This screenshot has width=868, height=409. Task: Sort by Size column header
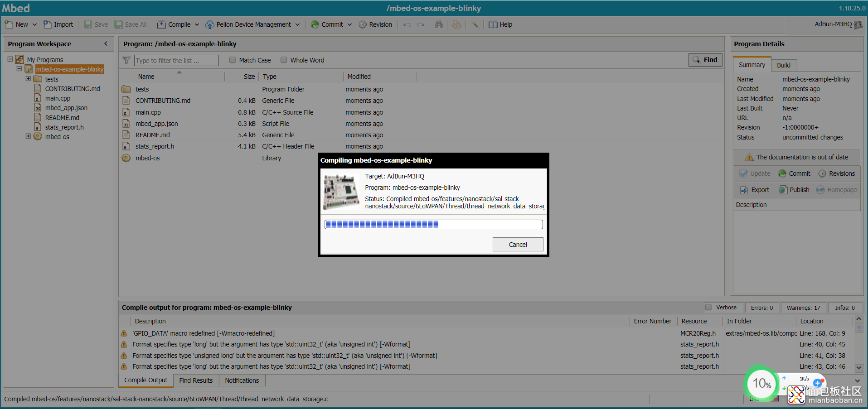tap(241, 77)
